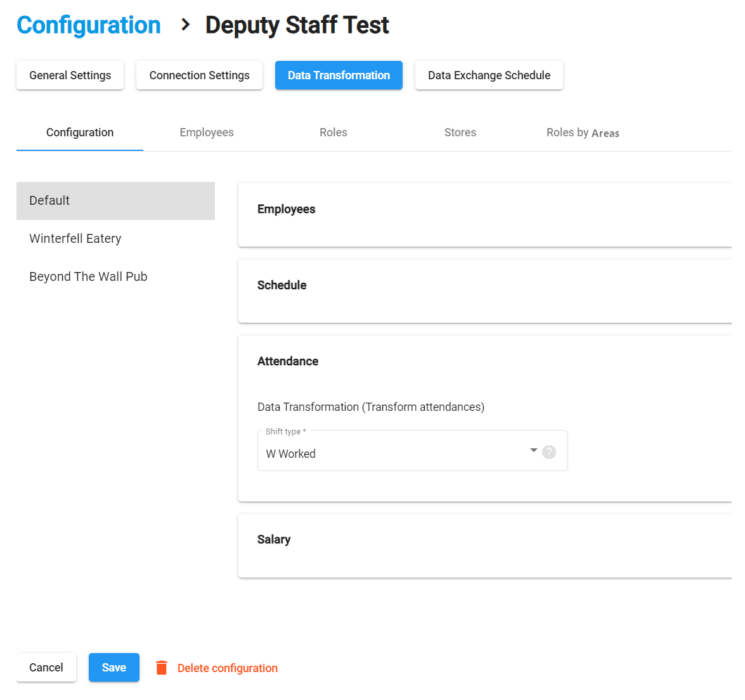
Task: Open the Roles by Areas tab
Action: tap(583, 133)
